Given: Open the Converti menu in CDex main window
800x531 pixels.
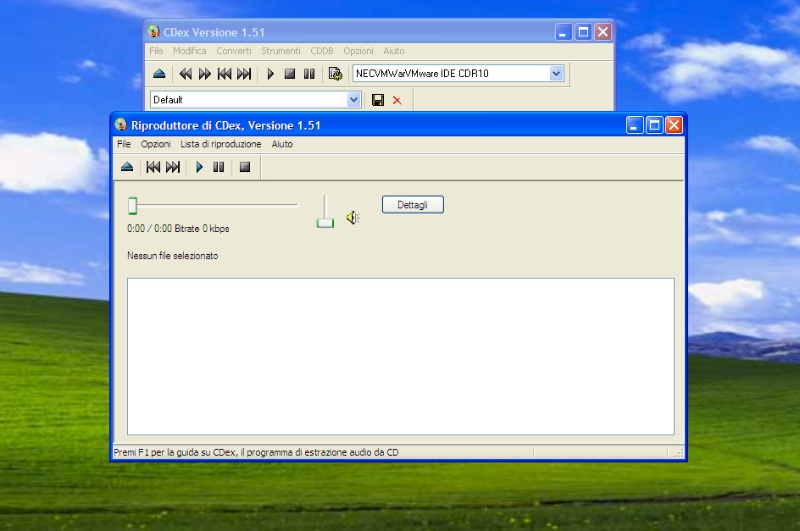Looking at the screenshot, I should pos(234,50).
